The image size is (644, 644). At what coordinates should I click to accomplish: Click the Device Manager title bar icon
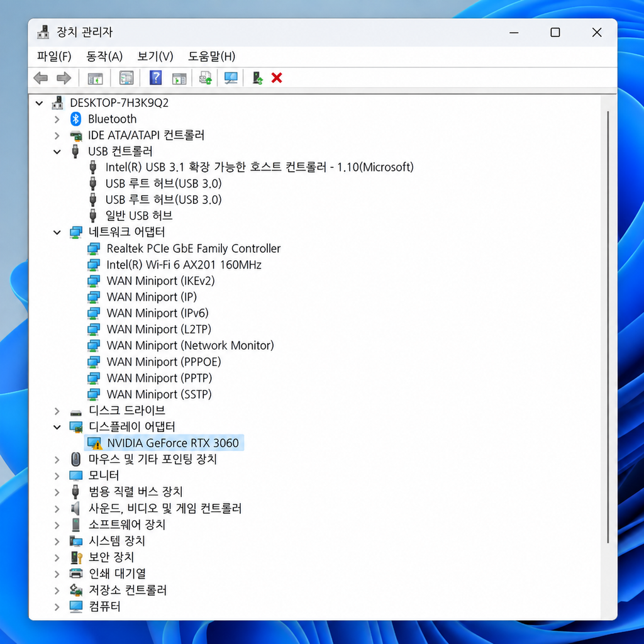click(43, 32)
